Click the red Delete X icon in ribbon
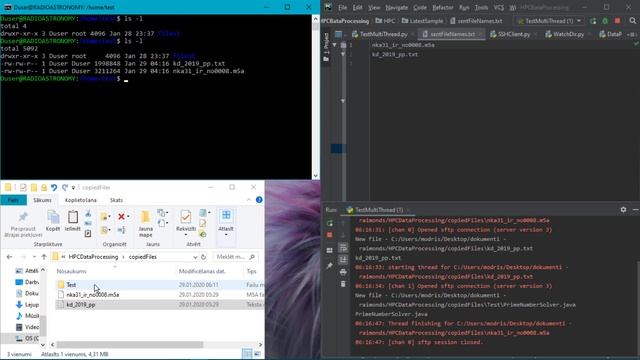640x360 pixels. point(121,216)
